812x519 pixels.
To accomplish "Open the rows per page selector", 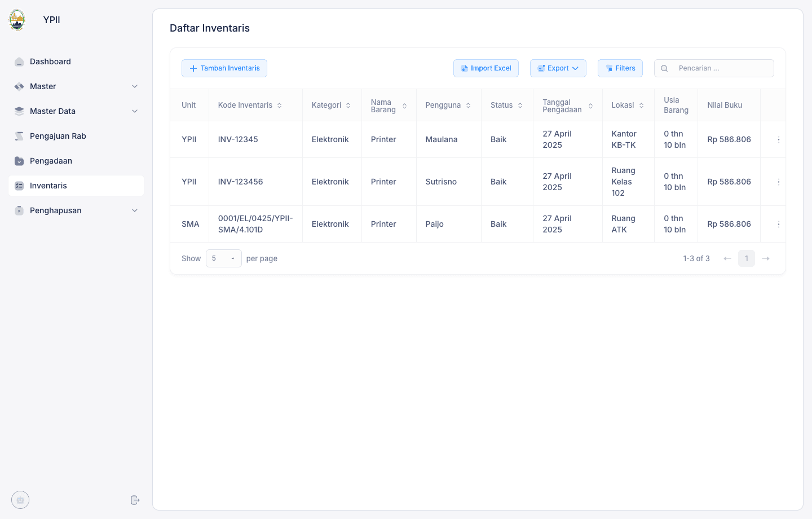I will pyautogui.click(x=224, y=258).
